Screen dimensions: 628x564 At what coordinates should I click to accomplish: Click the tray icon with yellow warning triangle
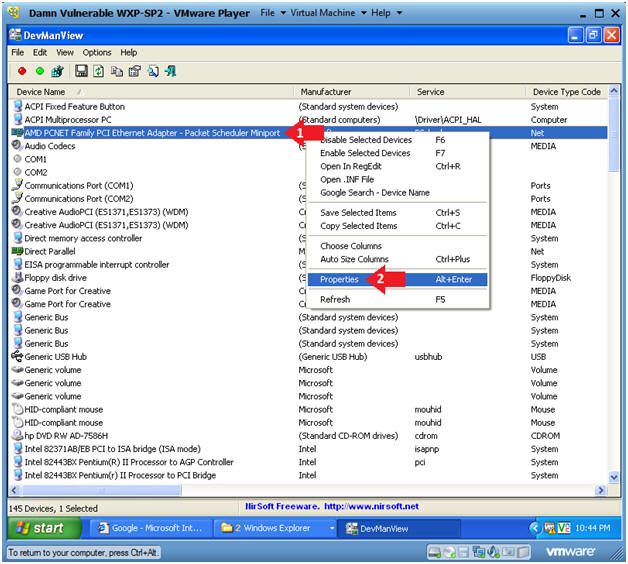tap(550, 528)
